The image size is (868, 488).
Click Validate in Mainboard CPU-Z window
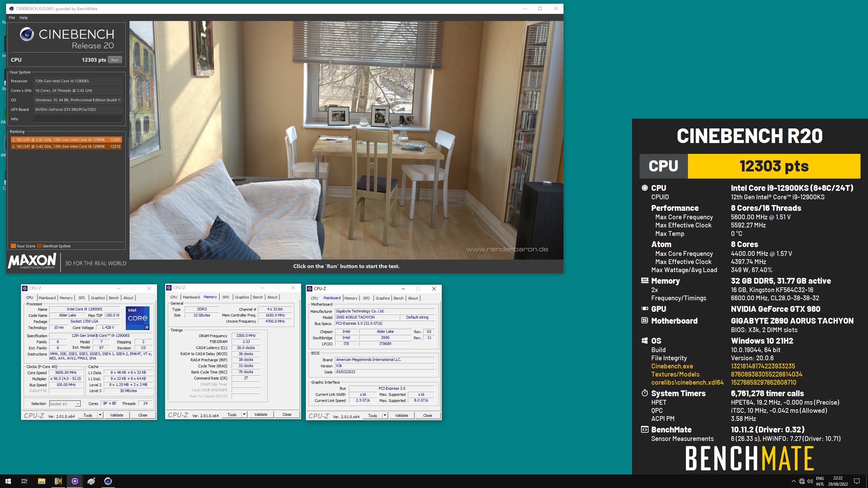(x=401, y=415)
